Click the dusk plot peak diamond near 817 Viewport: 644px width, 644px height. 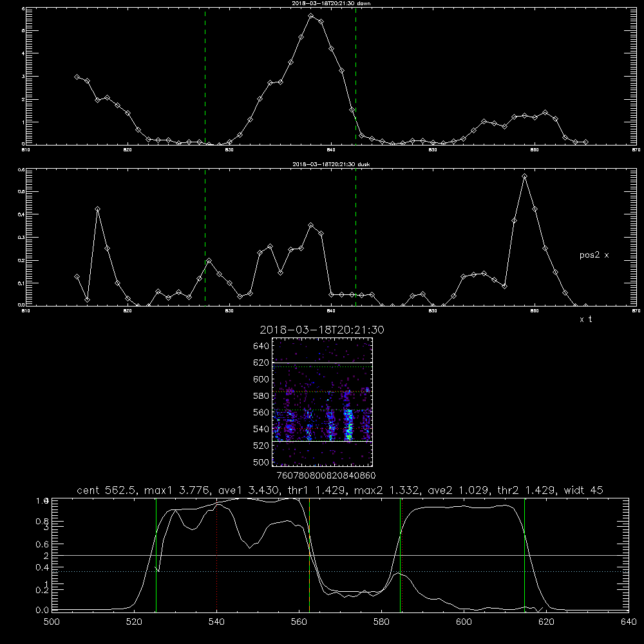97,209
